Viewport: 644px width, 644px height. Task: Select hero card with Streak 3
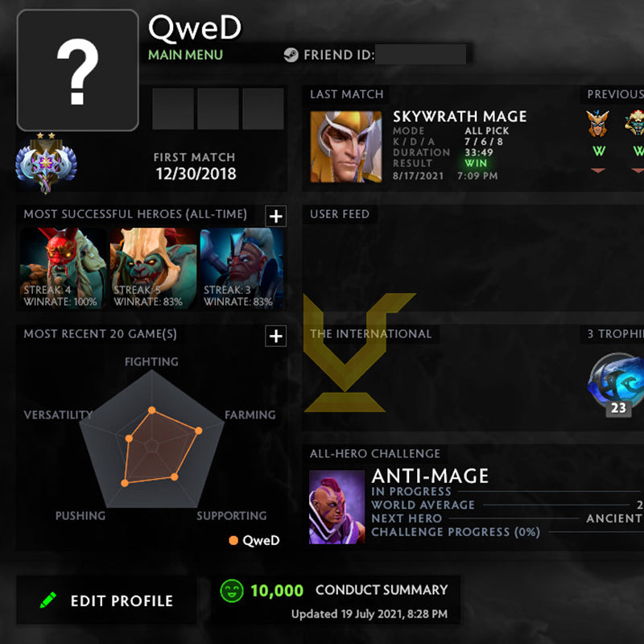click(242, 268)
